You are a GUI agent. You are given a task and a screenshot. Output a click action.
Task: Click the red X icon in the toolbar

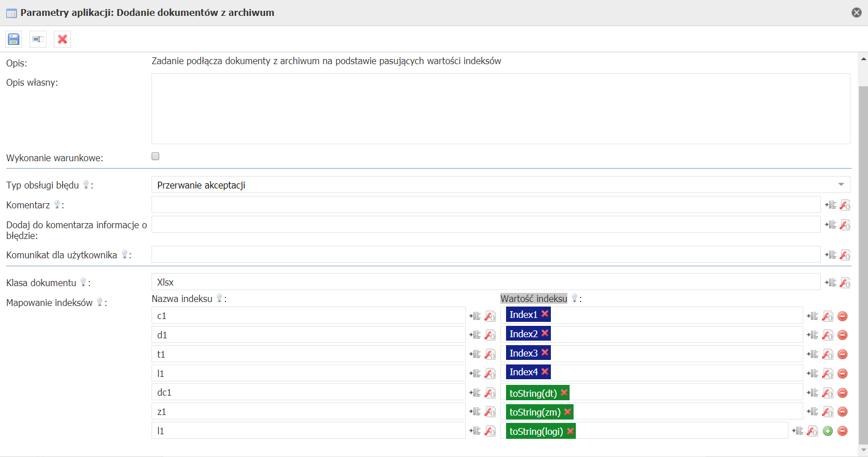[62, 39]
